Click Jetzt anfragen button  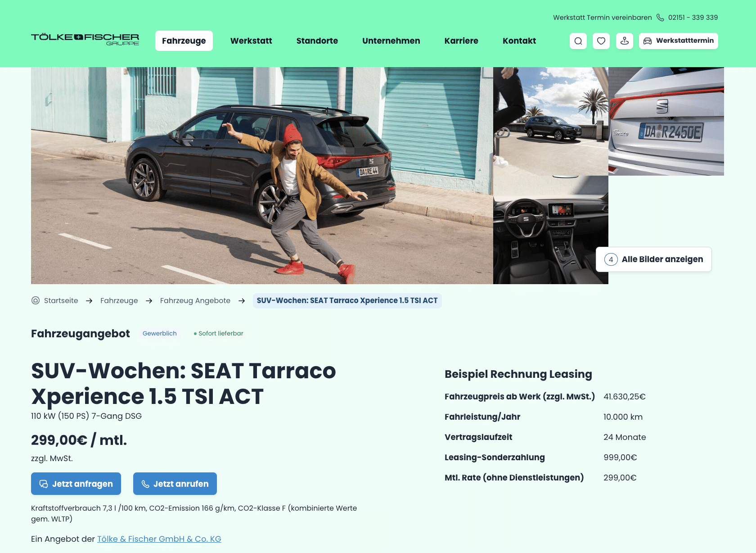click(x=76, y=484)
